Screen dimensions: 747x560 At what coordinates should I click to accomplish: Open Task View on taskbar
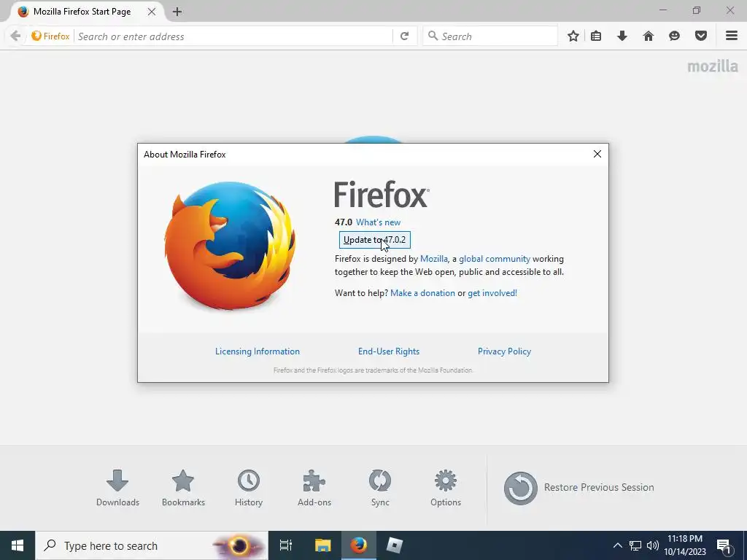coord(286,545)
